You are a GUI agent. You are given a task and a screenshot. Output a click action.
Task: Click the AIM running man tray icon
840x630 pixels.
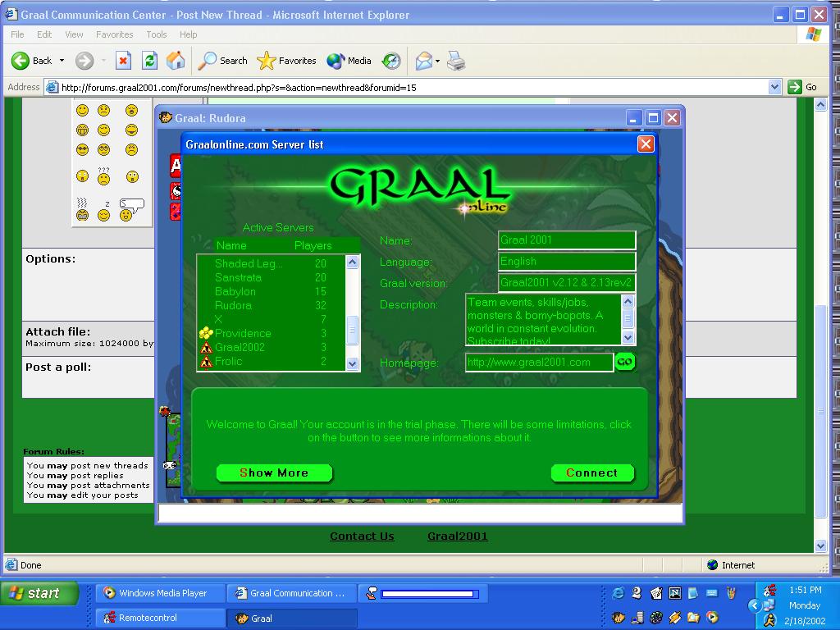coord(769,620)
